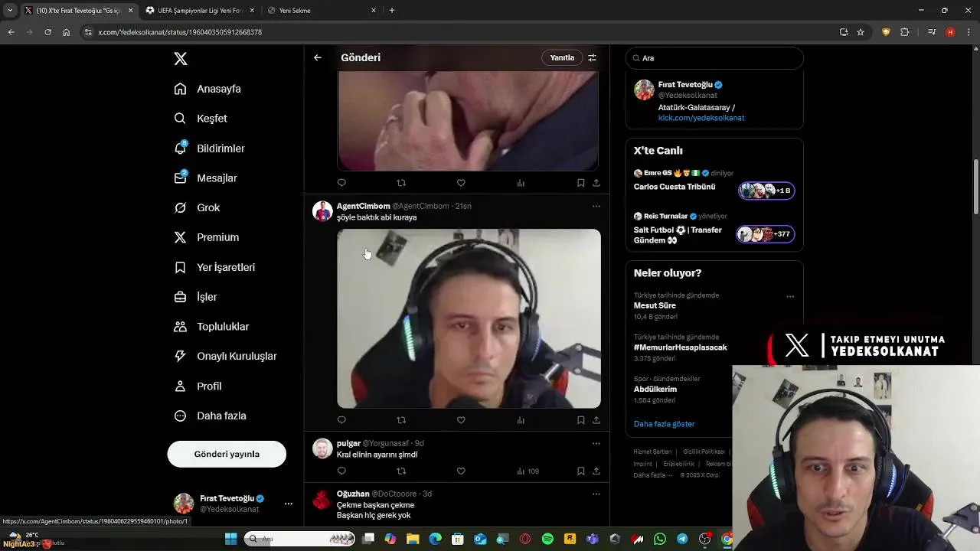Open Windows Start menu
980x551 pixels.
coord(230,539)
